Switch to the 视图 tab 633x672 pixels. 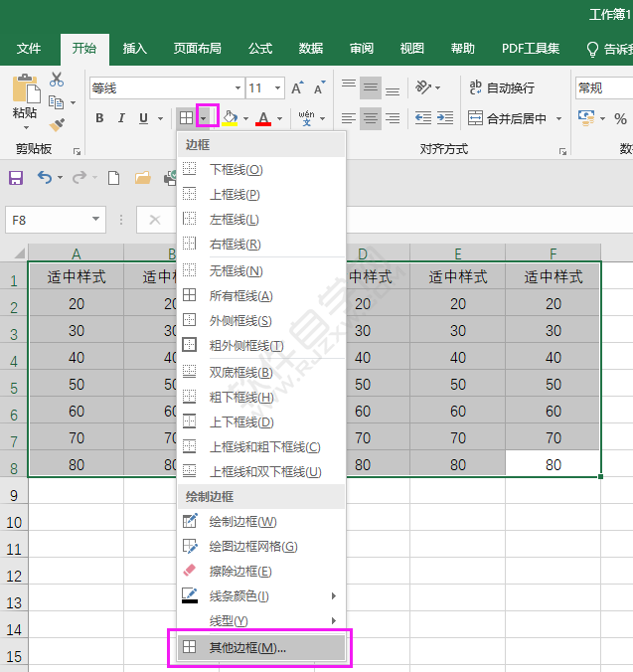[x=412, y=49]
